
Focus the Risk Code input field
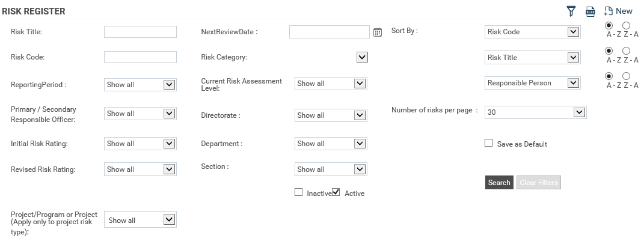140,57
